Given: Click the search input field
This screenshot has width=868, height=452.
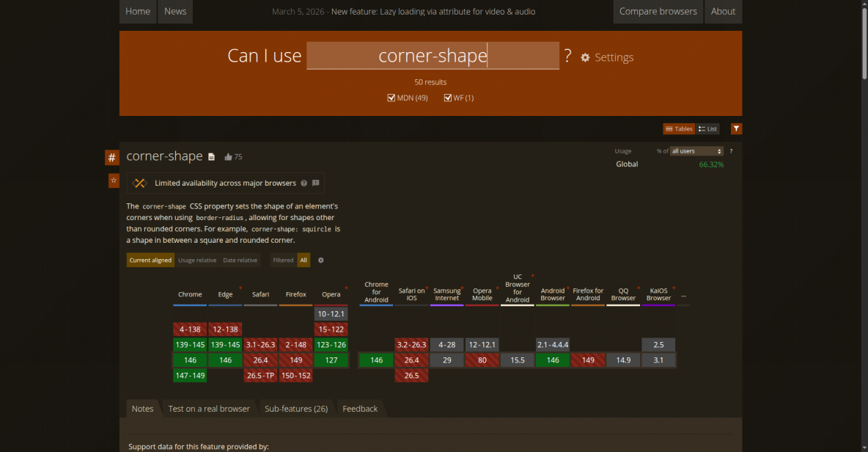Looking at the screenshot, I should [433, 55].
